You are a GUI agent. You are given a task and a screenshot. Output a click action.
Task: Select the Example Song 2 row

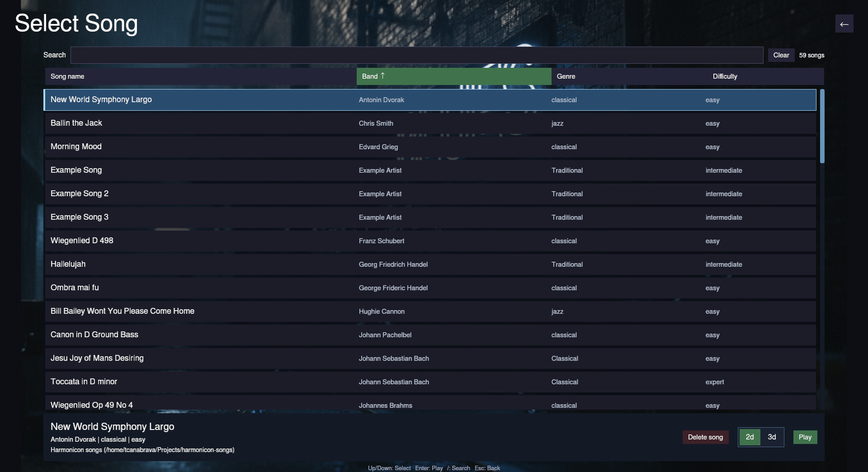[x=430, y=194]
